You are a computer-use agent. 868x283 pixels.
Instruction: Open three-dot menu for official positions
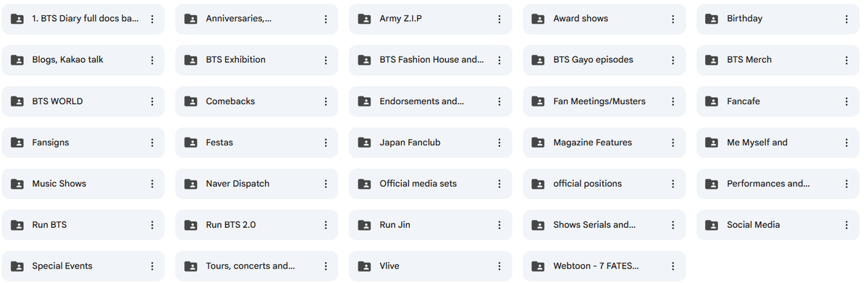(x=673, y=184)
